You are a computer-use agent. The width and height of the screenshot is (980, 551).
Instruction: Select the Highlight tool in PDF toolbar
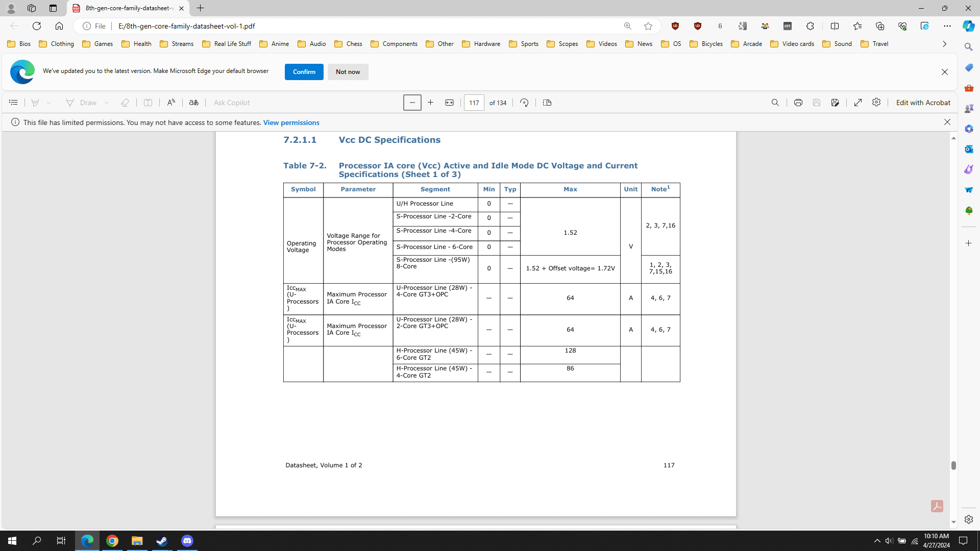tap(35, 103)
